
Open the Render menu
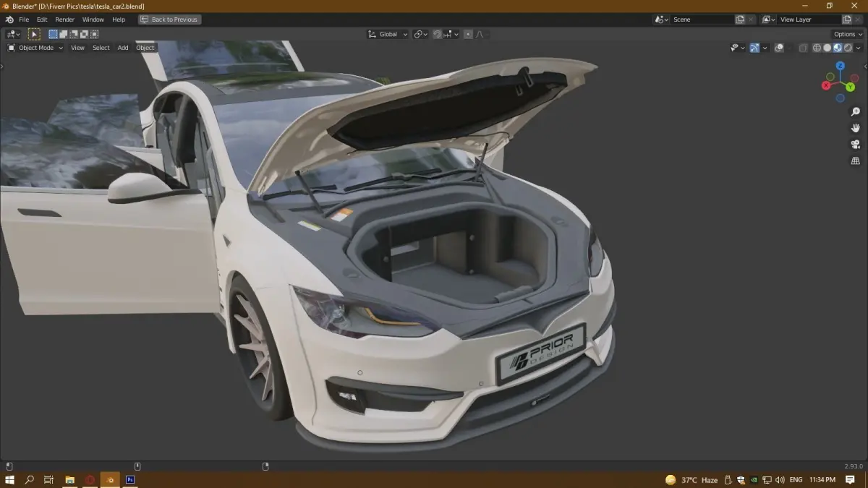click(65, 20)
